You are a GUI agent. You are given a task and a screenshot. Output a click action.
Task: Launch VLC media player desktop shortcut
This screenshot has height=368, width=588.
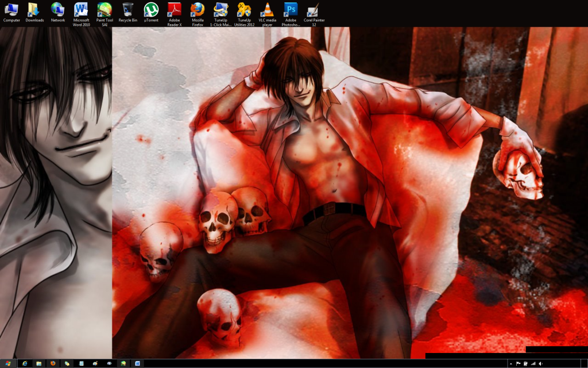[x=268, y=14]
